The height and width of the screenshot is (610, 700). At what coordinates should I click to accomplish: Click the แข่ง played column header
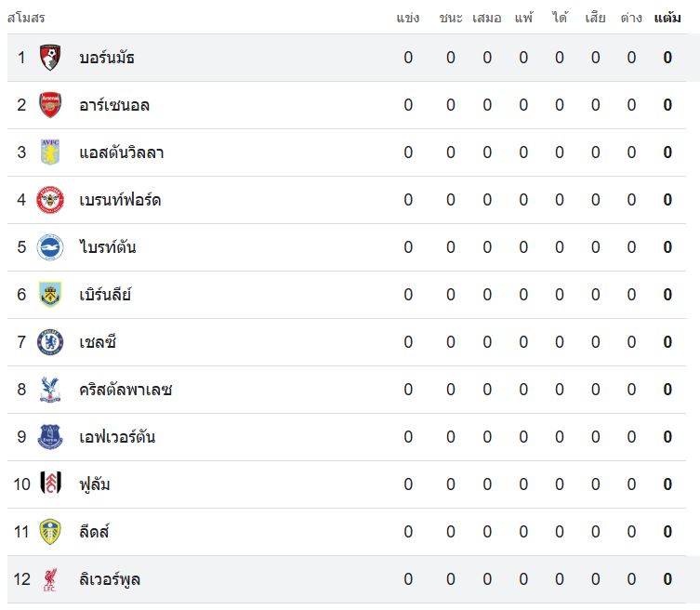(x=407, y=18)
